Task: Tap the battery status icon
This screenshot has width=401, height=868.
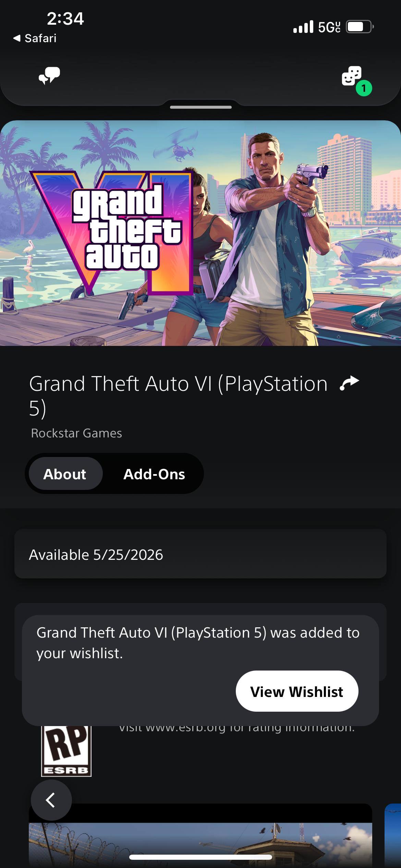Action: click(360, 27)
